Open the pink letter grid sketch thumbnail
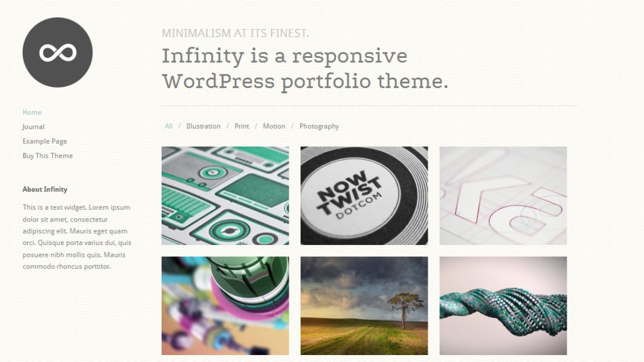Image resolution: width=644 pixels, height=362 pixels. (x=503, y=196)
